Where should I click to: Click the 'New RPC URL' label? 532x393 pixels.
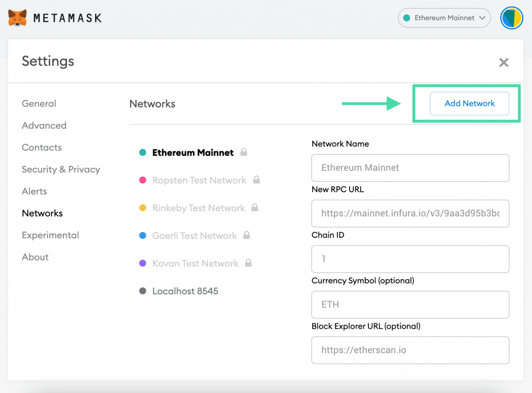[x=338, y=189]
